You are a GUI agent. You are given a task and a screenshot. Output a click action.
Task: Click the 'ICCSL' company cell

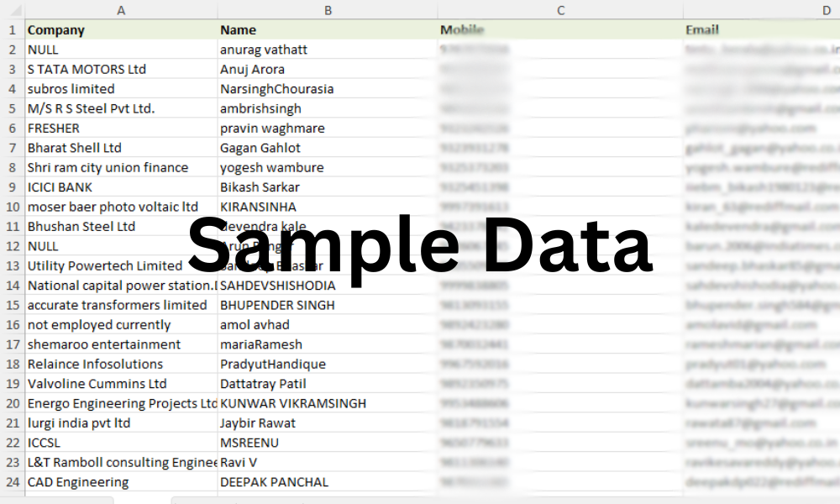(x=121, y=443)
